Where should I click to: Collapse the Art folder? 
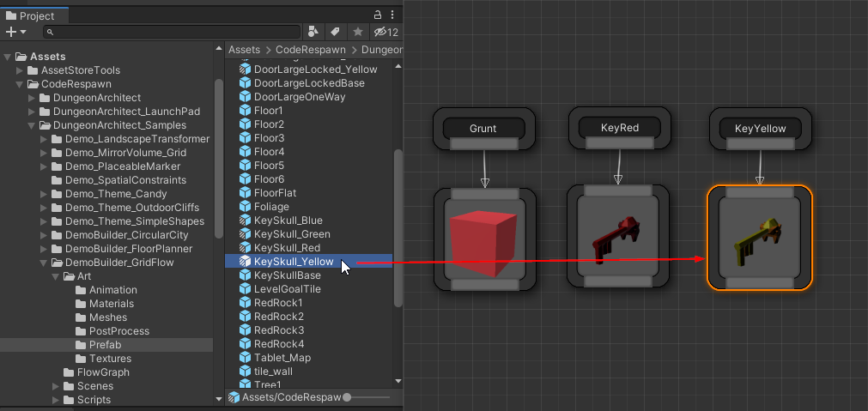pos(56,276)
